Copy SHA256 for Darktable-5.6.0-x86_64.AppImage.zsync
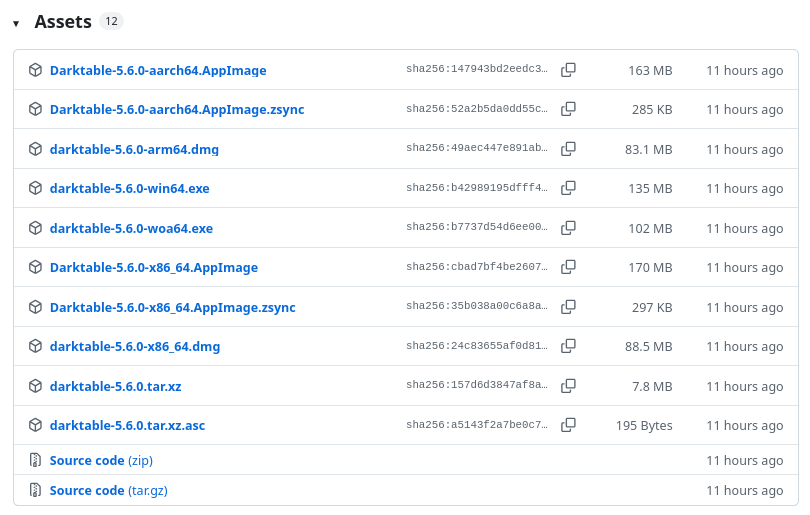 [568, 307]
